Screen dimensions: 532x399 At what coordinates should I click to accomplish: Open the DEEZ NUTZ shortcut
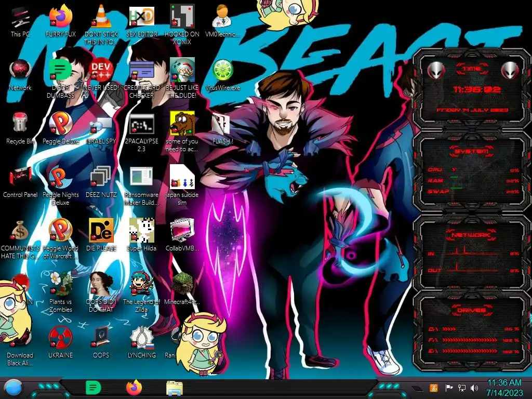pos(101,182)
